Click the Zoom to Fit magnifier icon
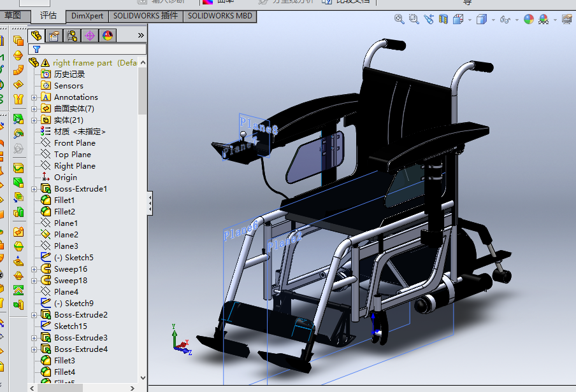Screen dimensions: 576x392 click(400, 20)
